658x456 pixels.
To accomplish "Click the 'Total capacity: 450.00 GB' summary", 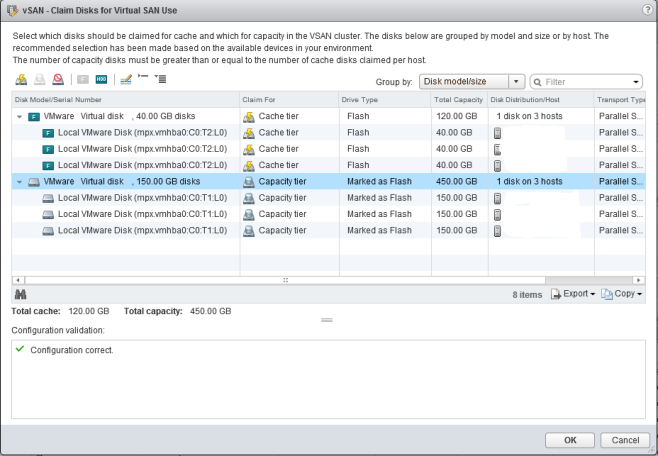I will [178, 311].
